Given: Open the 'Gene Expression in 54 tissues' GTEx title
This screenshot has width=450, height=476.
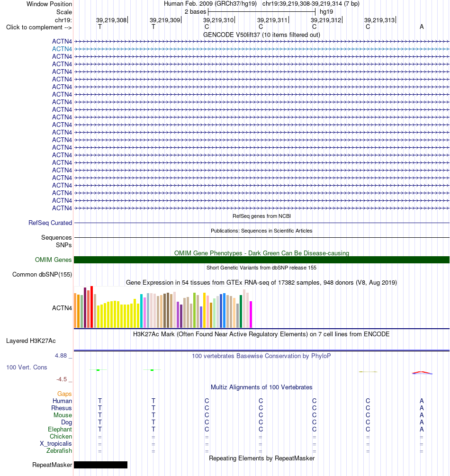Looking at the screenshot, I should 261,282.
